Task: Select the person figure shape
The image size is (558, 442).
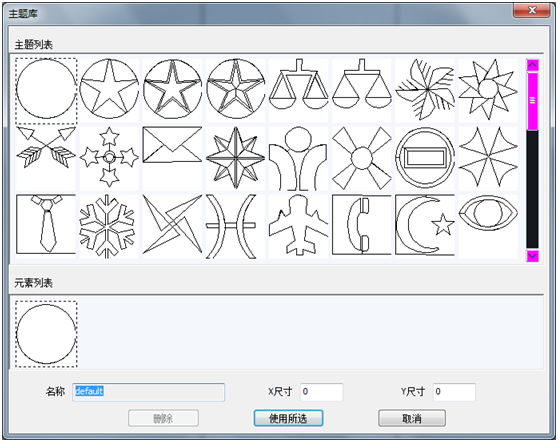Action: click(x=298, y=158)
